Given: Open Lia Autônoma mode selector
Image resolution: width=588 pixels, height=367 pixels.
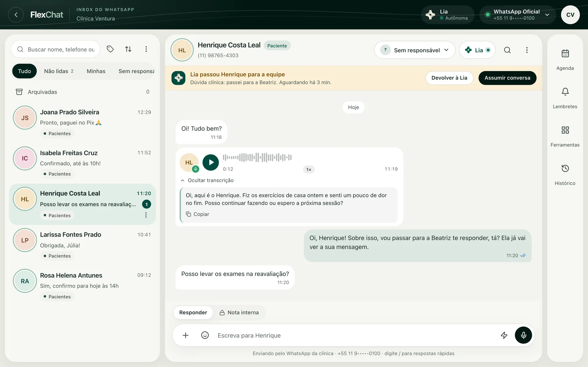Looking at the screenshot, I should [x=448, y=15].
